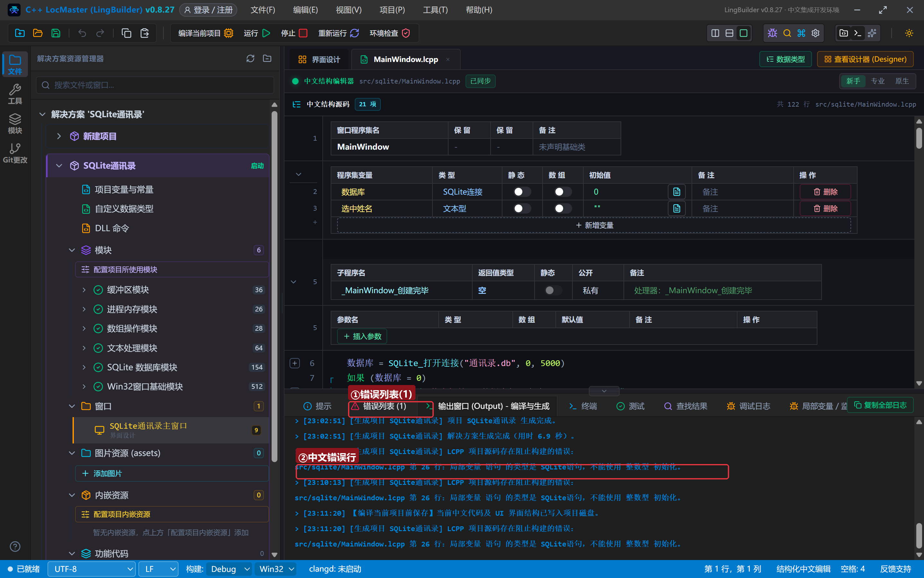Open the LF line ending dropdown

[159, 569]
